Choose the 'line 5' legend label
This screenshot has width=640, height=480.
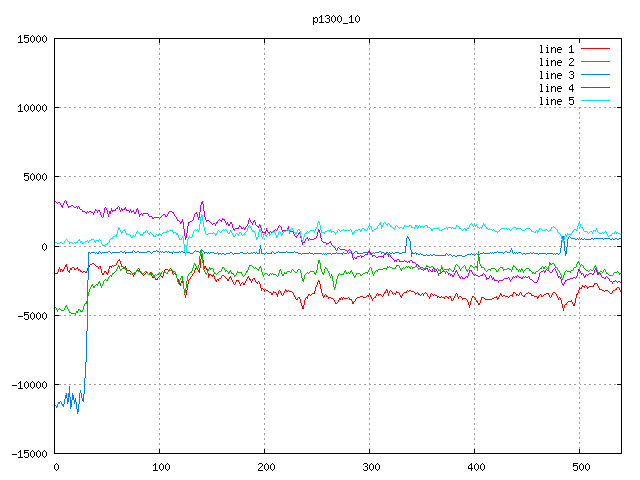[x=556, y=101]
